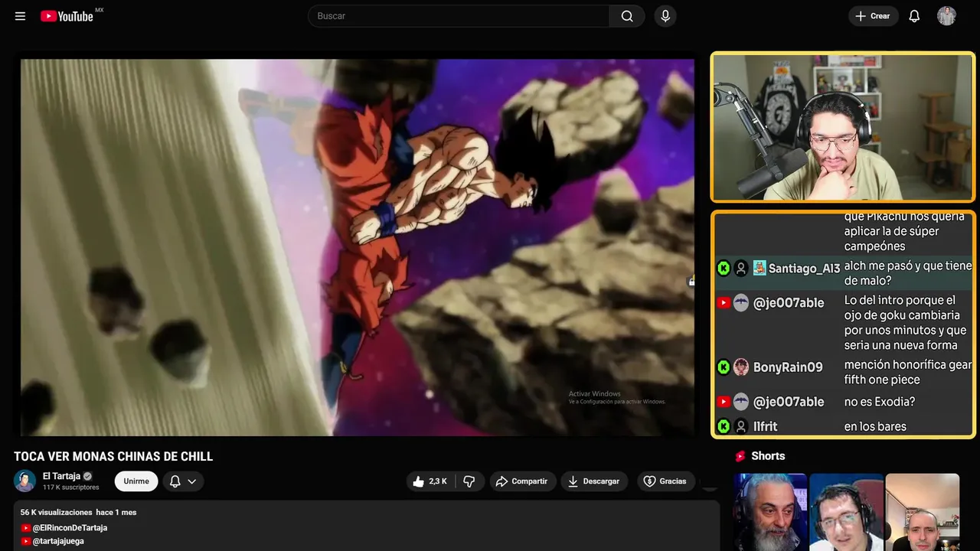
Task: Click '56 K visualizaciones' description text
Action: 57,512
